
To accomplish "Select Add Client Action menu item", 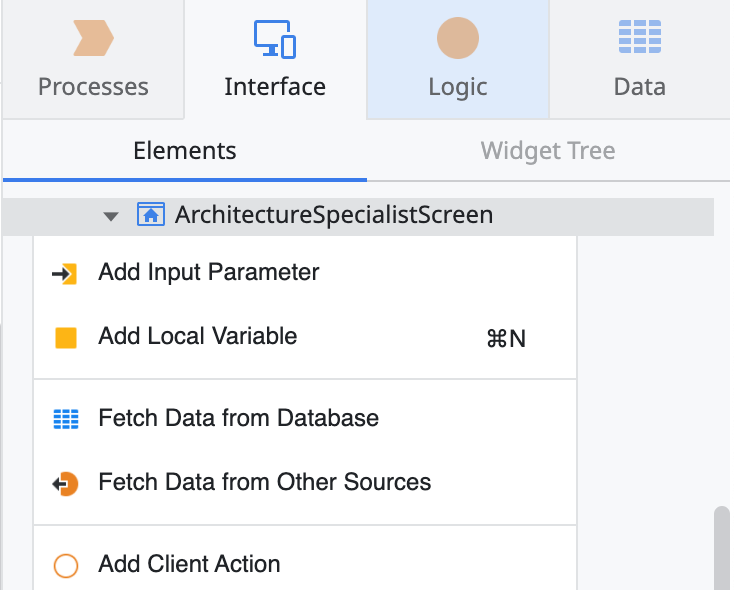I will pyautogui.click(x=189, y=565).
